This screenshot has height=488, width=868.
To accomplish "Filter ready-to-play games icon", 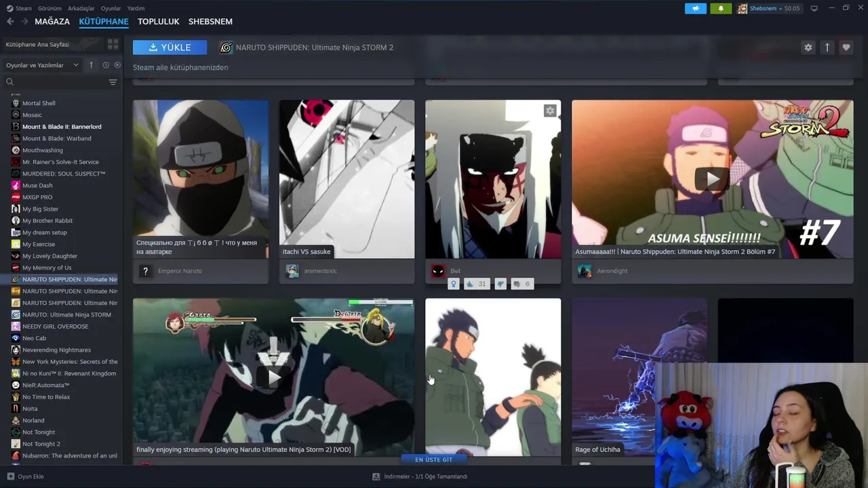I will click(117, 65).
